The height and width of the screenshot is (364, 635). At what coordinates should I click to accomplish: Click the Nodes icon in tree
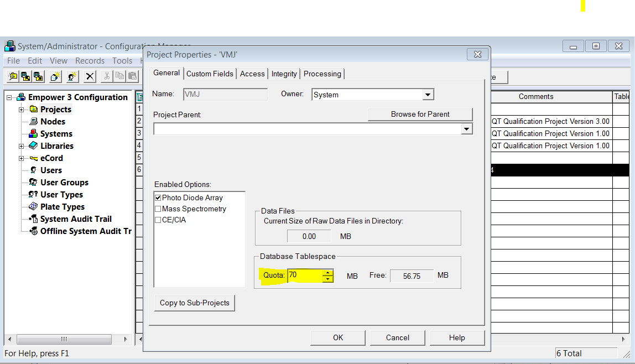34,122
